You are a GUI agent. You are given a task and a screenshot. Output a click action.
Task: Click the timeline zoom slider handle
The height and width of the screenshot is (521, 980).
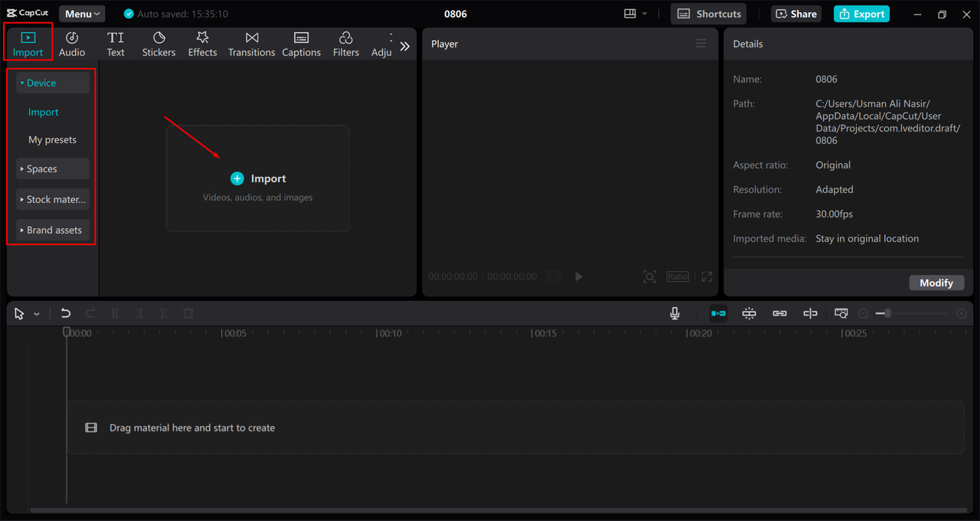(887, 313)
